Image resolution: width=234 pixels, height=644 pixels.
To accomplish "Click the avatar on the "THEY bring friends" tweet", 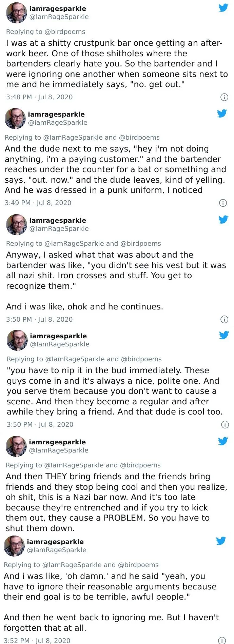I will 16,446.
